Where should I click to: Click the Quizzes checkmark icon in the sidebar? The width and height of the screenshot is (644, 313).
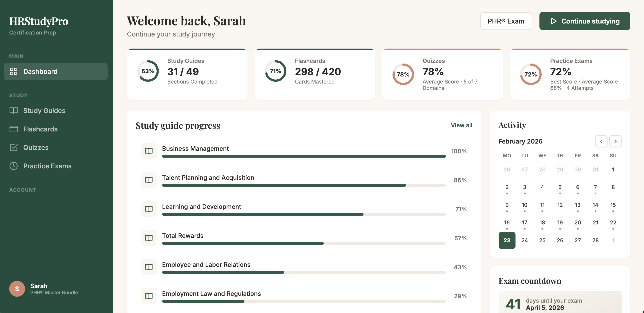(14, 147)
